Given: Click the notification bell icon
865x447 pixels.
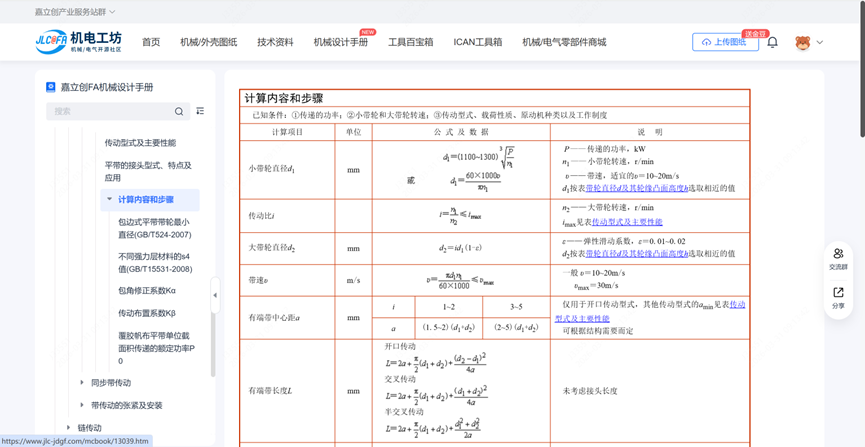Looking at the screenshot, I should [772, 43].
